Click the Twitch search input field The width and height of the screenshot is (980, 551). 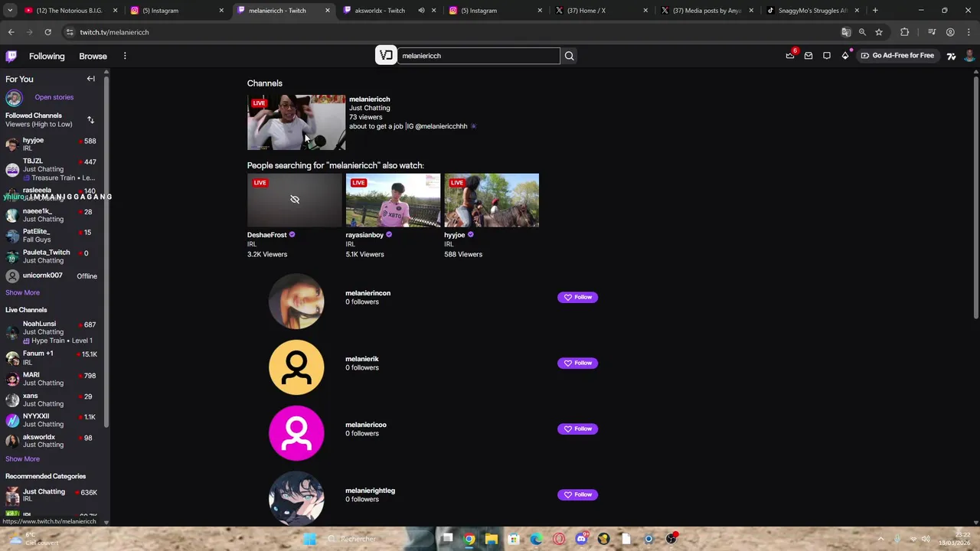coord(479,55)
